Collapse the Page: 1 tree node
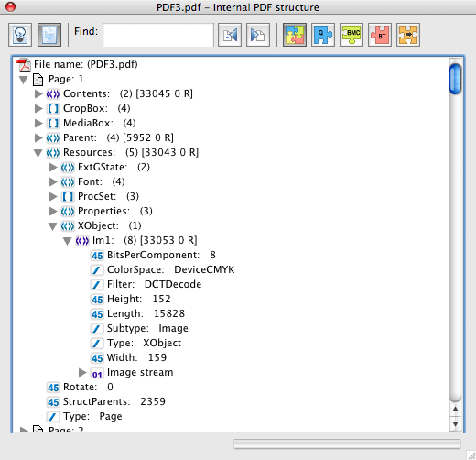The image size is (476, 460). pyautogui.click(x=23, y=80)
